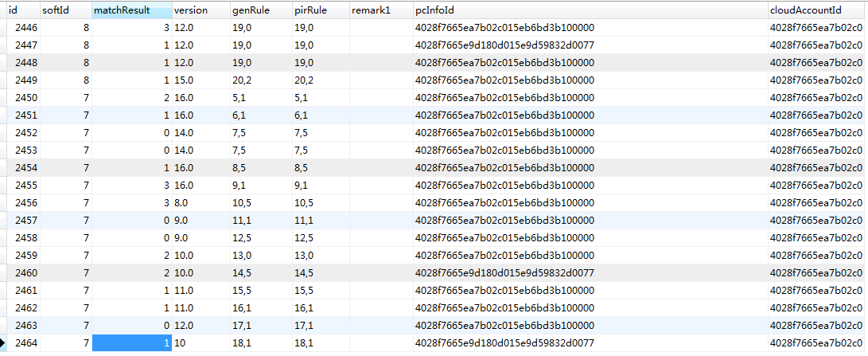Click cloudAccountId cell in row 2455
The width and height of the screenshot is (868, 356).
[x=818, y=186]
